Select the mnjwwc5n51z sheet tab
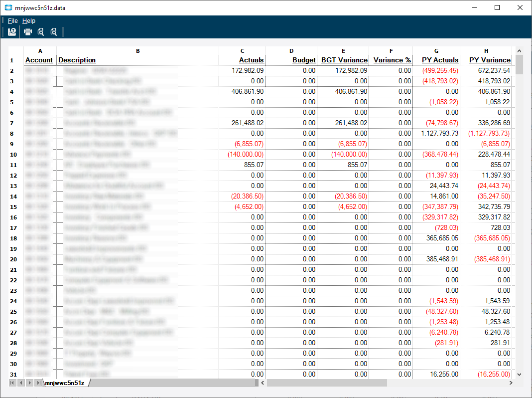 (65, 383)
